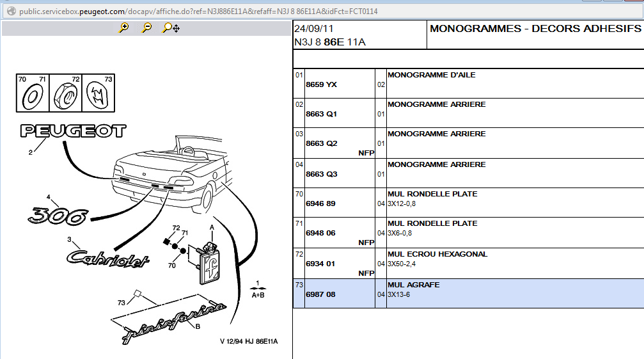Click dimension text 3X6-0,8
Viewport: 644px width, 359px height.
coord(400,234)
